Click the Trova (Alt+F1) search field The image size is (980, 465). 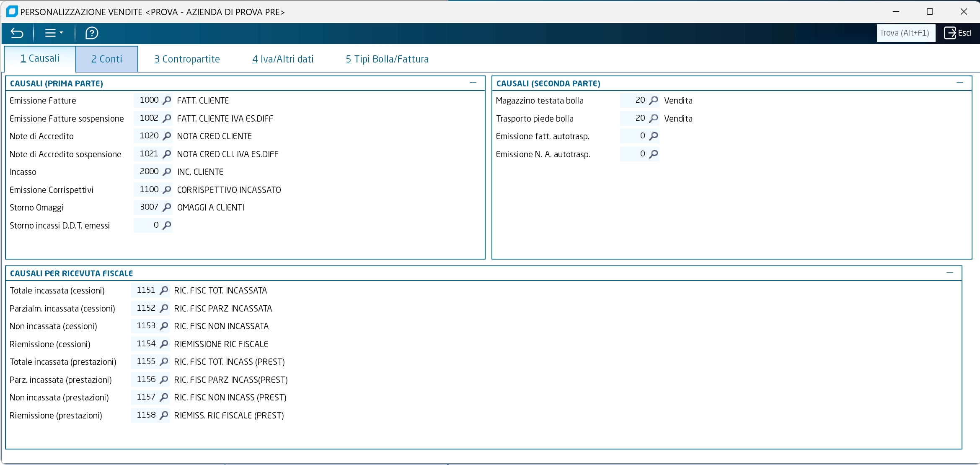pos(905,33)
